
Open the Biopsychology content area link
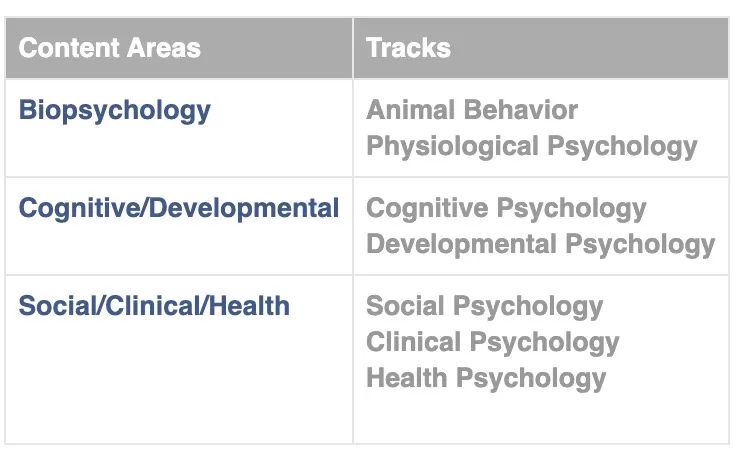(114, 111)
